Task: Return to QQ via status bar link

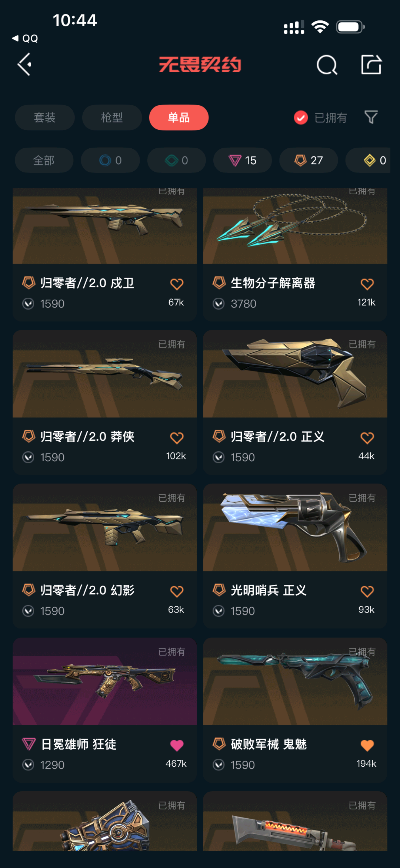Action: (x=25, y=39)
